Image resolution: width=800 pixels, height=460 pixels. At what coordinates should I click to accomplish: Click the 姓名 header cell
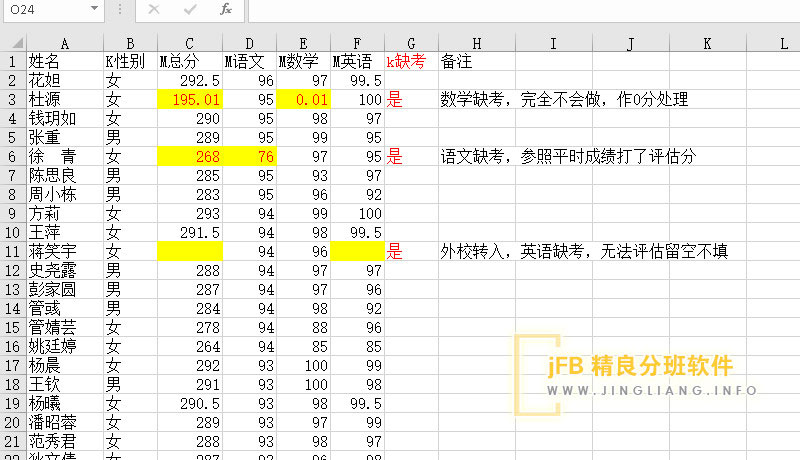pos(65,62)
